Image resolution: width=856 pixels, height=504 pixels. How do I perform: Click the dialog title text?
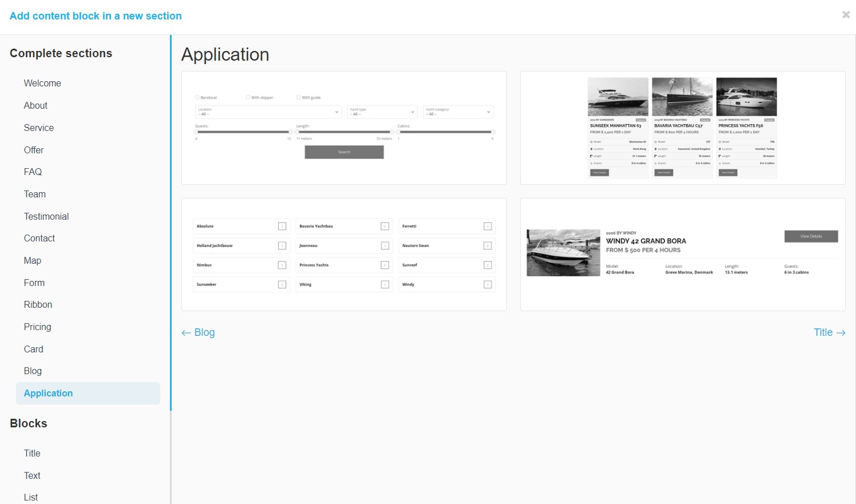coord(96,16)
